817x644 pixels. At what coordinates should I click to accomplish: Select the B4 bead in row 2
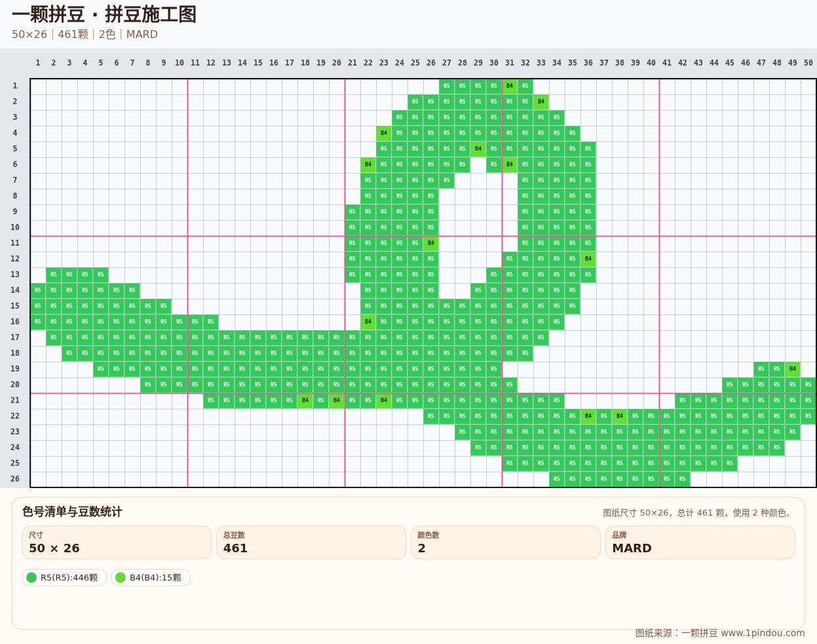[x=541, y=102]
